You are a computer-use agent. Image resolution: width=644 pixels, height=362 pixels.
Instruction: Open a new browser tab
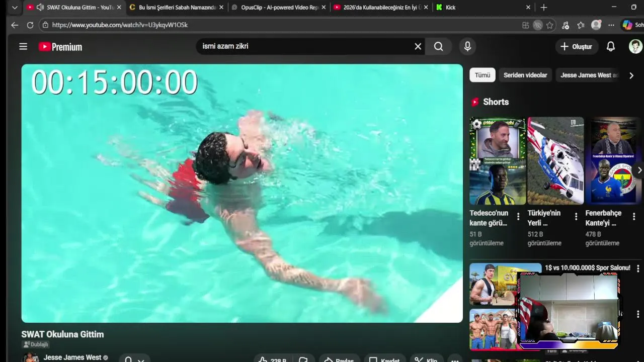tap(544, 8)
